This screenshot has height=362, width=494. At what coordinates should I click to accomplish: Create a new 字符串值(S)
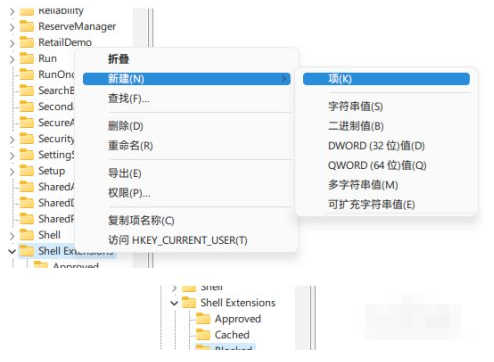pyautogui.click(x=386, y=107)
